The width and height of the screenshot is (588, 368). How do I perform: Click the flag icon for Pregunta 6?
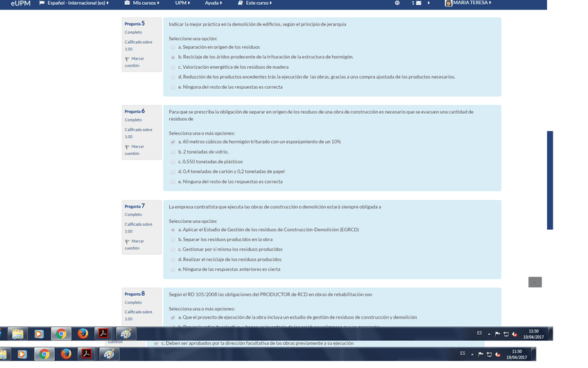pyautogui.click(x=127, y=147)
